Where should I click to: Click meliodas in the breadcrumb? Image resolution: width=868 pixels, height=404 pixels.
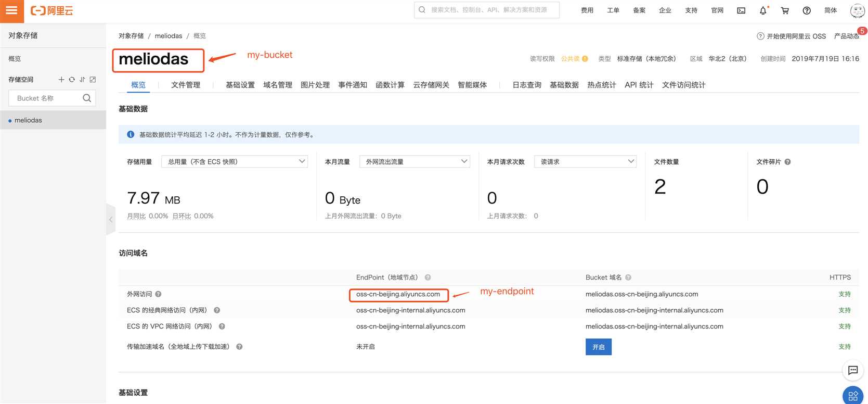pyautogui.click(x=169, y=36)
